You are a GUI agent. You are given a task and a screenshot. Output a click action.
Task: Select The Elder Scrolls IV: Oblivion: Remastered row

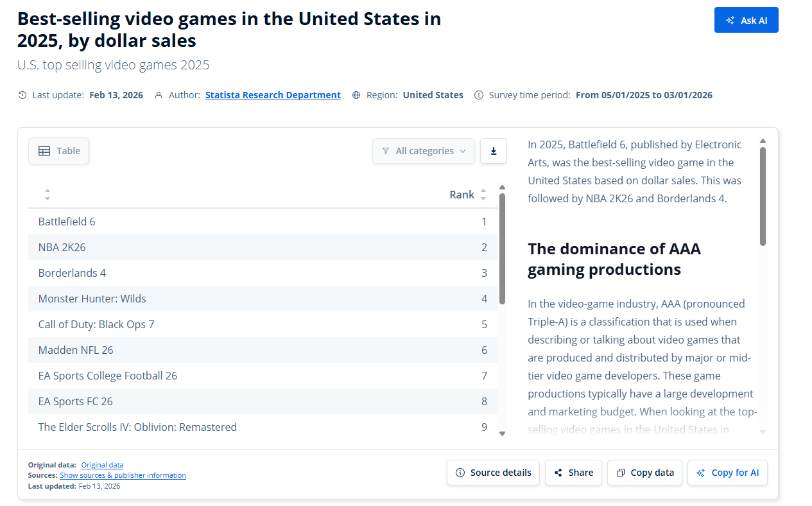pos(263,427)
